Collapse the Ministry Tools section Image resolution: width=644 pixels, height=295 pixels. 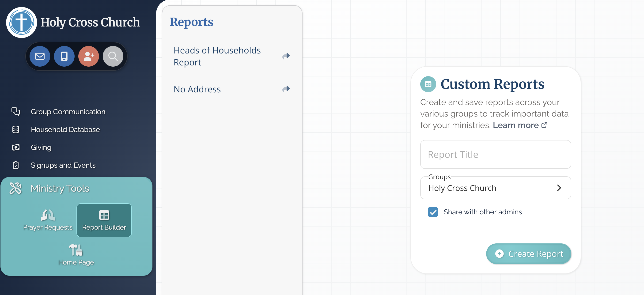pyautogui.click(x=60, y=188)
